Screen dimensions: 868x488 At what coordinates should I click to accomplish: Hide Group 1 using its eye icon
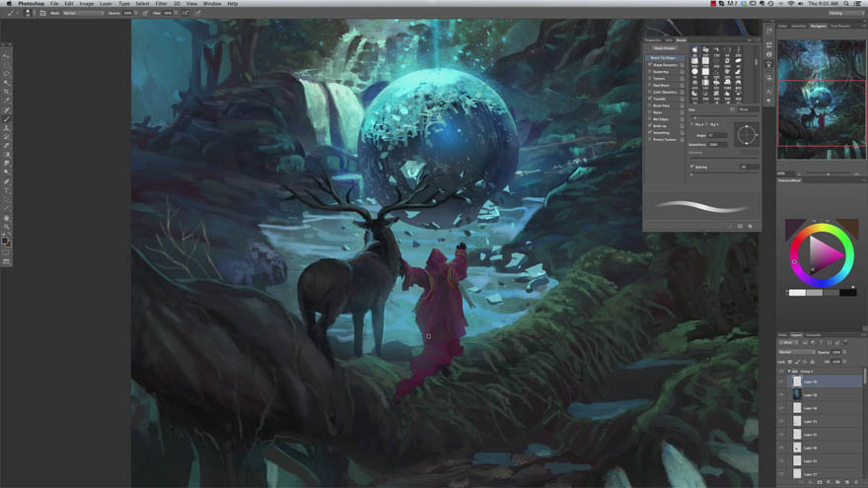point(781,372)
